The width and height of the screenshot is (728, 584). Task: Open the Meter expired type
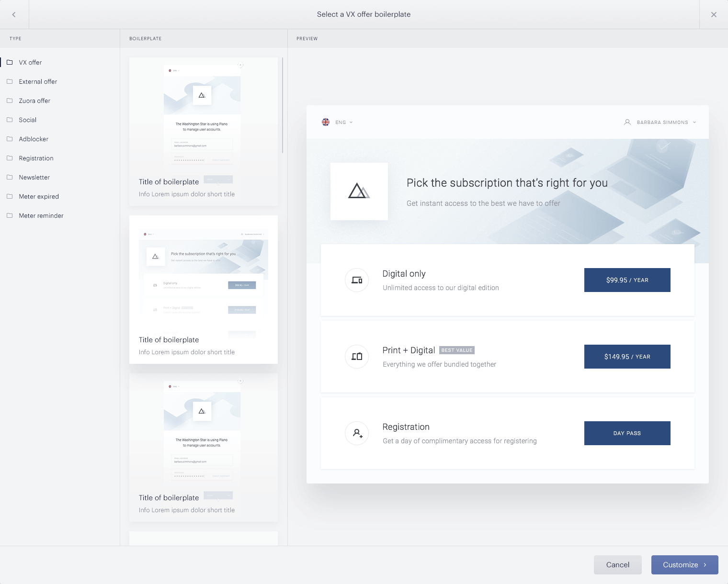point(39,196)
